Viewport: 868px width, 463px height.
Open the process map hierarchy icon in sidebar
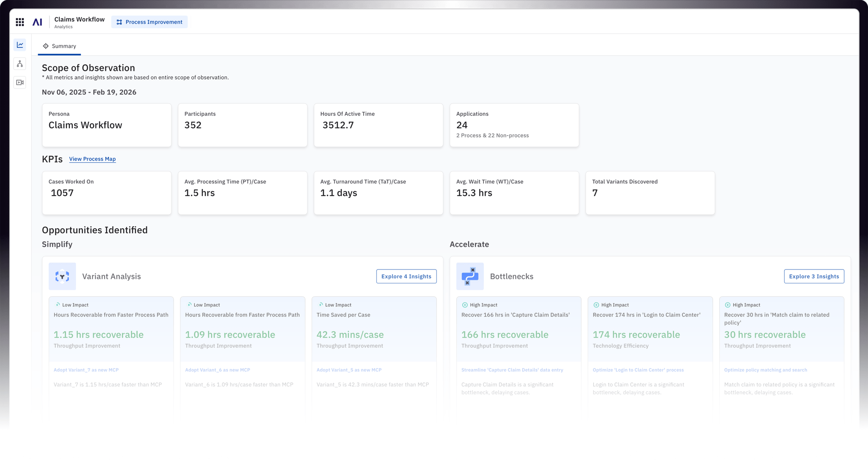19,63
